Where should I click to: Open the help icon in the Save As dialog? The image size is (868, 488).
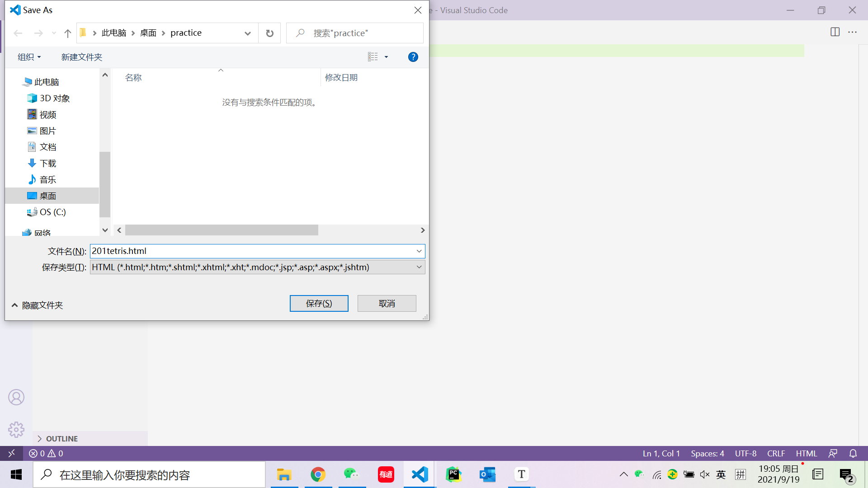click(413, 57)
